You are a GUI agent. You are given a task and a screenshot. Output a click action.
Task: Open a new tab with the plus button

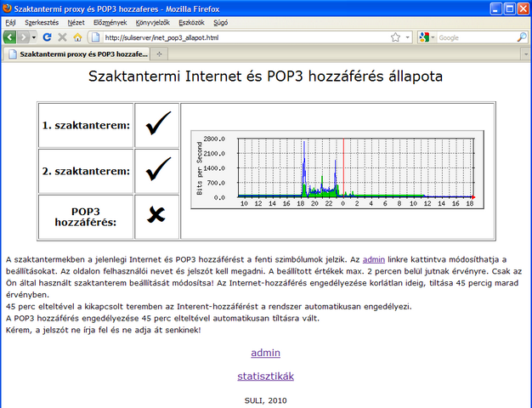(160, 54)
